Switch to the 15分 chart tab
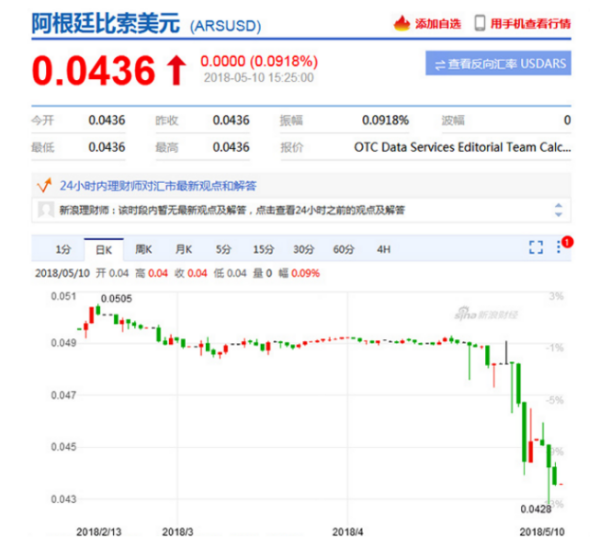Viewport: 600px width, 538px height. 263,248
